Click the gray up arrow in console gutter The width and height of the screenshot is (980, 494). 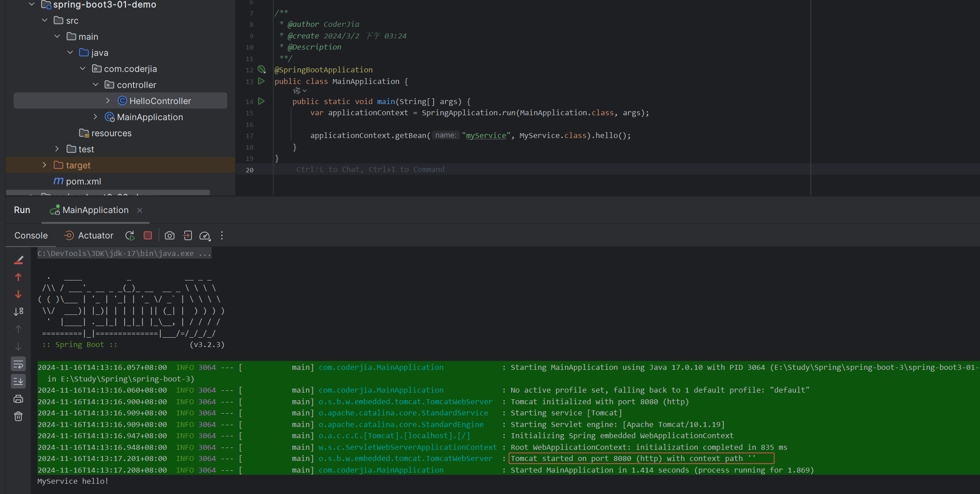(18, 329)
